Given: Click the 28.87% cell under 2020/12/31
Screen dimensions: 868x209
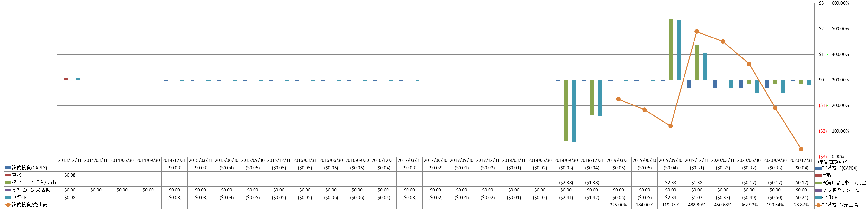Looking at the screenshot, I should pos(801,205).
